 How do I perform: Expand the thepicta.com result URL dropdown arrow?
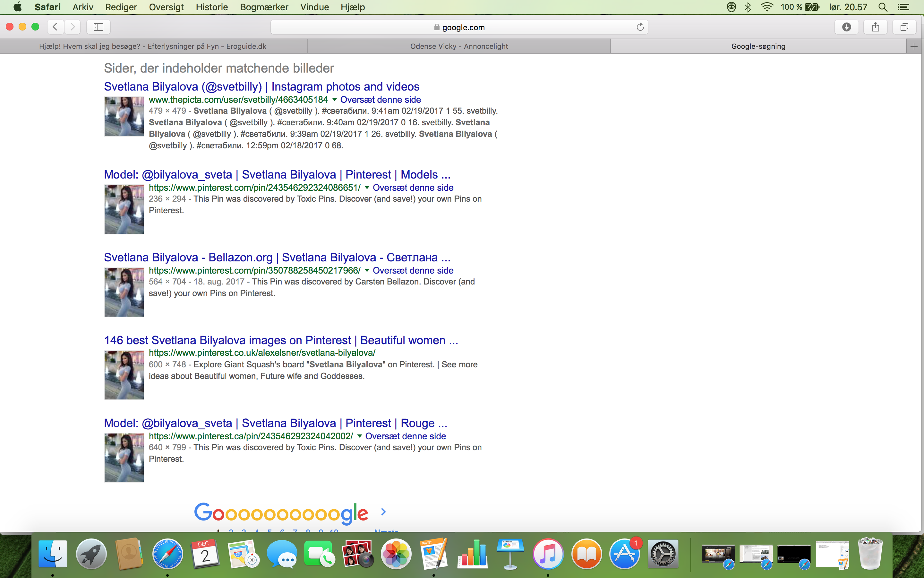point(334,100)
